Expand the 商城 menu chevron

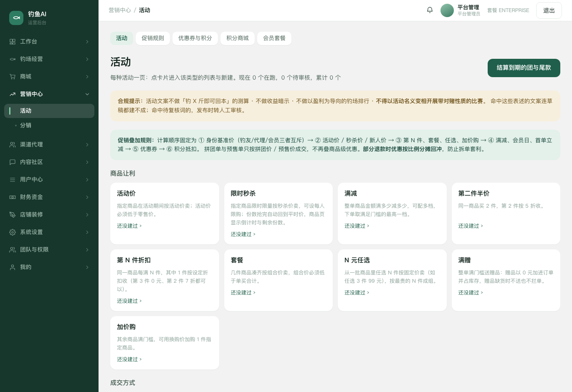click(x=87, y=77)
